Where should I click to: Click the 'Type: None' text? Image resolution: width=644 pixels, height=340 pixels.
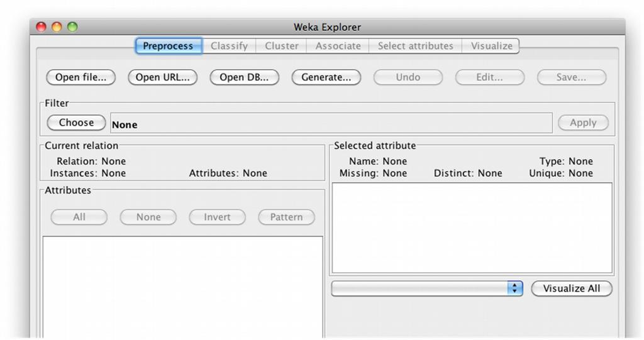[x=566, y=161]
